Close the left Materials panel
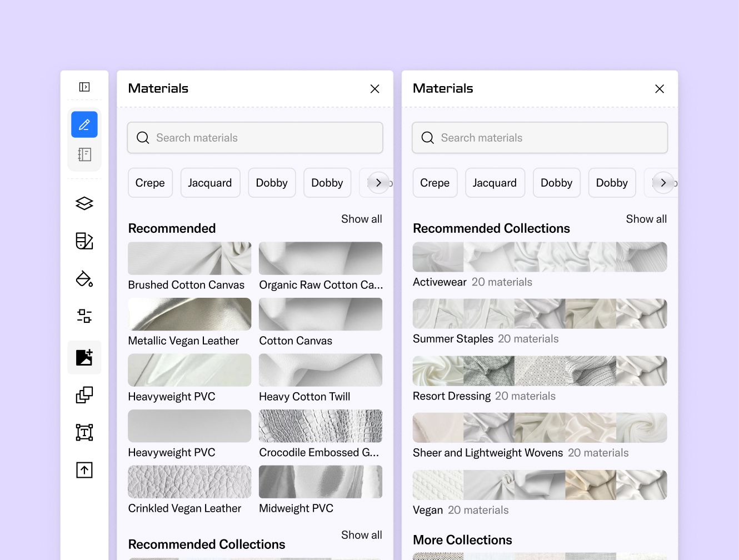Viewport: 739px width, 560px height. pyautogui.click(x=375, y=89)
